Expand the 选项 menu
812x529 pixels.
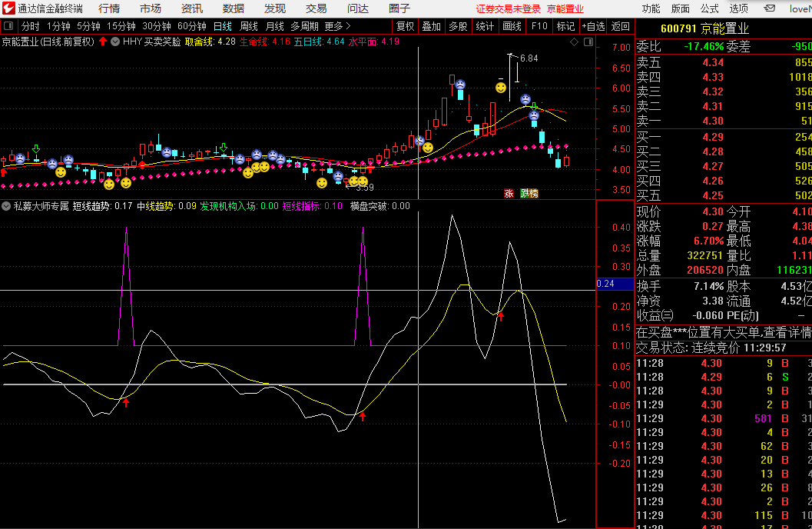click(738, 8)
